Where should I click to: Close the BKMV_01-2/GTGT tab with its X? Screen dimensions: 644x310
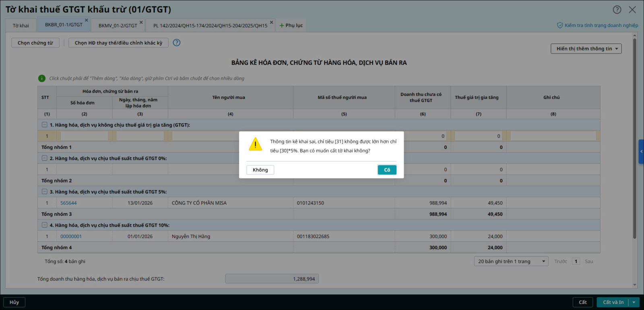tap(141, 23)
